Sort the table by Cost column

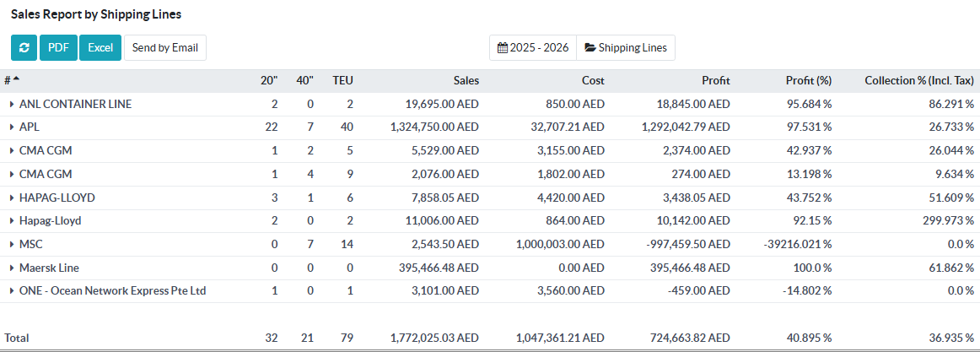[593, 81]
